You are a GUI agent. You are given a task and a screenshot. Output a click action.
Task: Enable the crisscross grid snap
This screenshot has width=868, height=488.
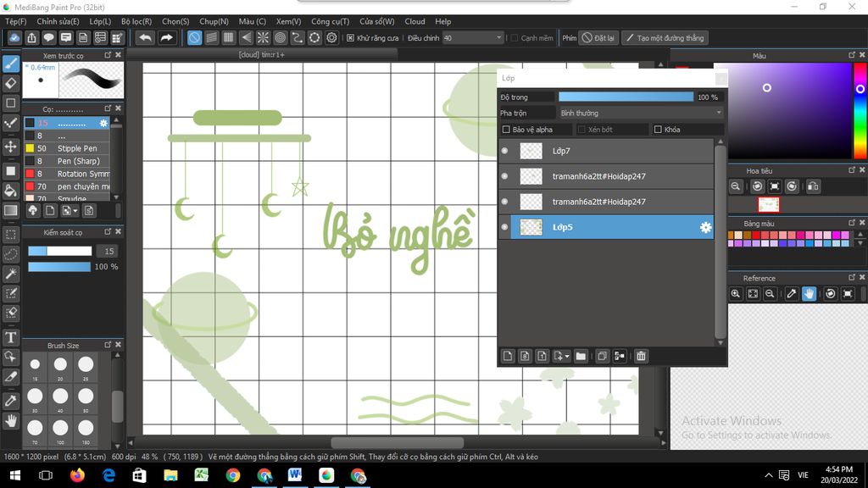229,37
